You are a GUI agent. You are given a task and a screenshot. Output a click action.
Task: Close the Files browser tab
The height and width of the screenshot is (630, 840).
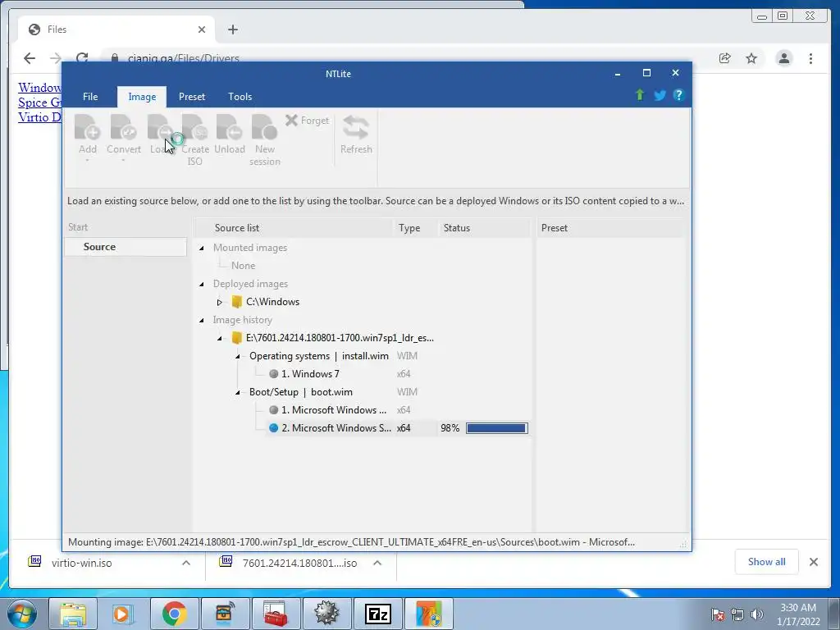point(202,30)
